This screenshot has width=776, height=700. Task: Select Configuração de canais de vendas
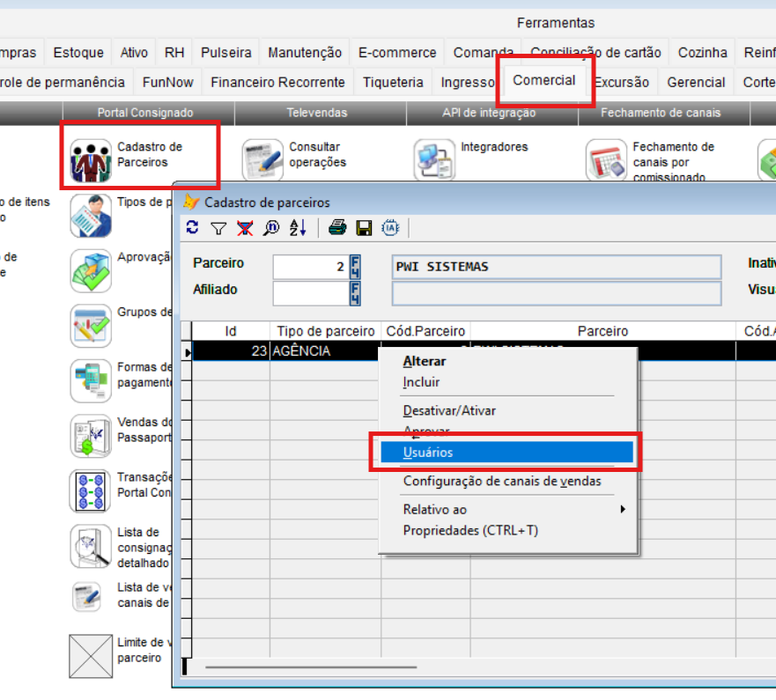point(502,481)
